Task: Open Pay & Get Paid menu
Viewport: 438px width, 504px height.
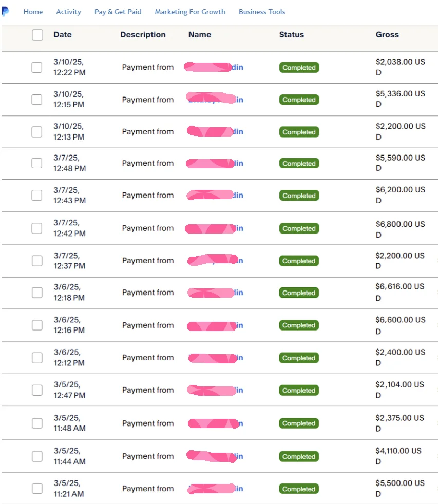Action: pos(118,12)
